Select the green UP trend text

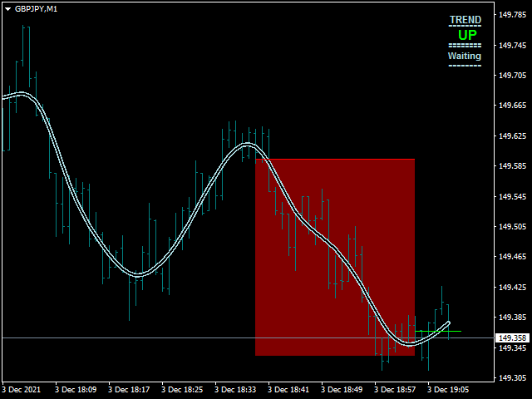click(467, 35)
